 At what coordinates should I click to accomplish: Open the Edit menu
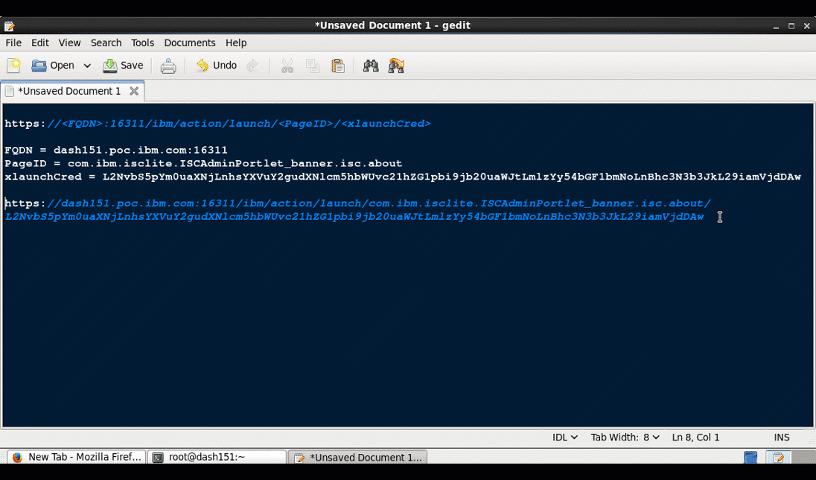[40, 43]
